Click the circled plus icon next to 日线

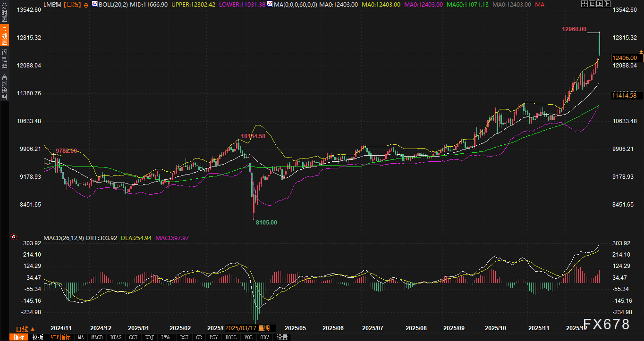86,4
